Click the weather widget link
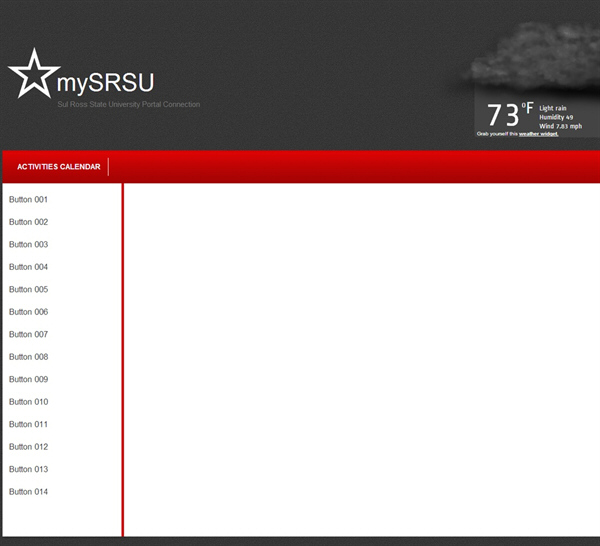 tap(538, 134)
